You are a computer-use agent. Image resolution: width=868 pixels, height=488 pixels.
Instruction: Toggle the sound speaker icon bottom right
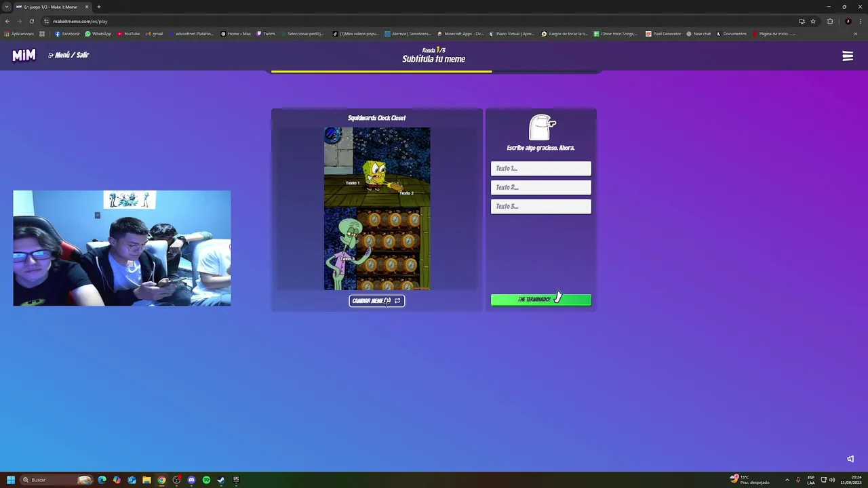(x=850, y=459)
